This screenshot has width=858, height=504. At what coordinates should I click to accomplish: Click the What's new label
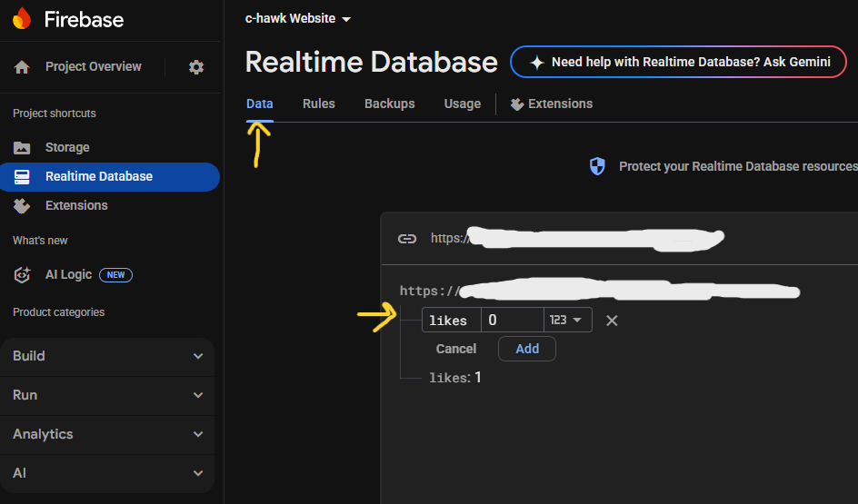click(x=40, y=241)
